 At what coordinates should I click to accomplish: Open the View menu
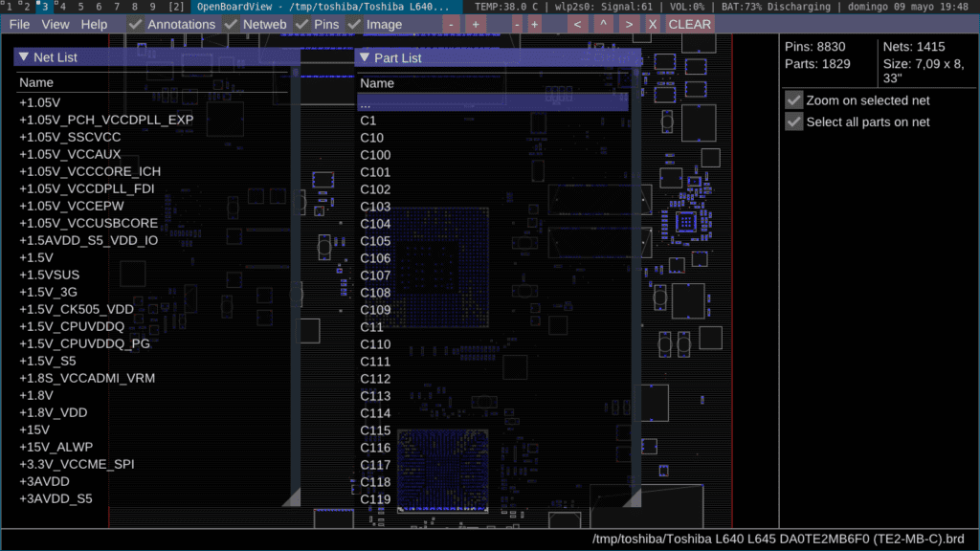(55, 24)
